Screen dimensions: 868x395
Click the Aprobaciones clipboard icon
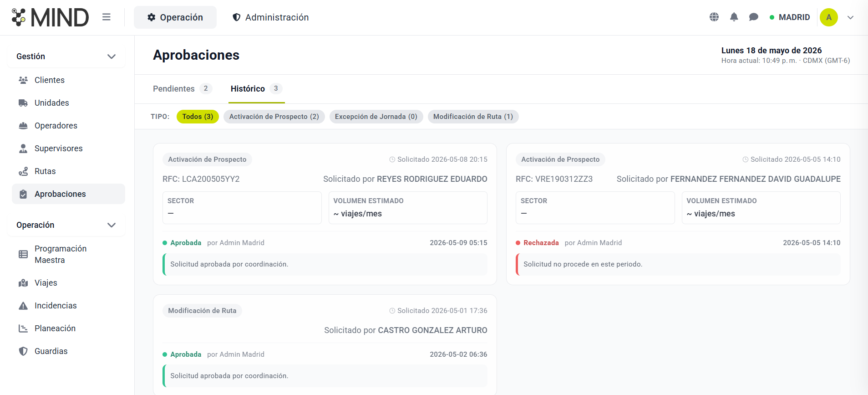coord(23,194)
